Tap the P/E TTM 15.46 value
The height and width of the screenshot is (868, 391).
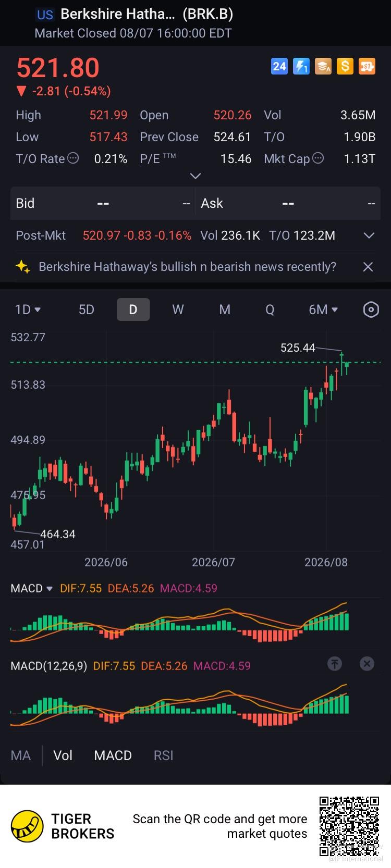[236, 159]
